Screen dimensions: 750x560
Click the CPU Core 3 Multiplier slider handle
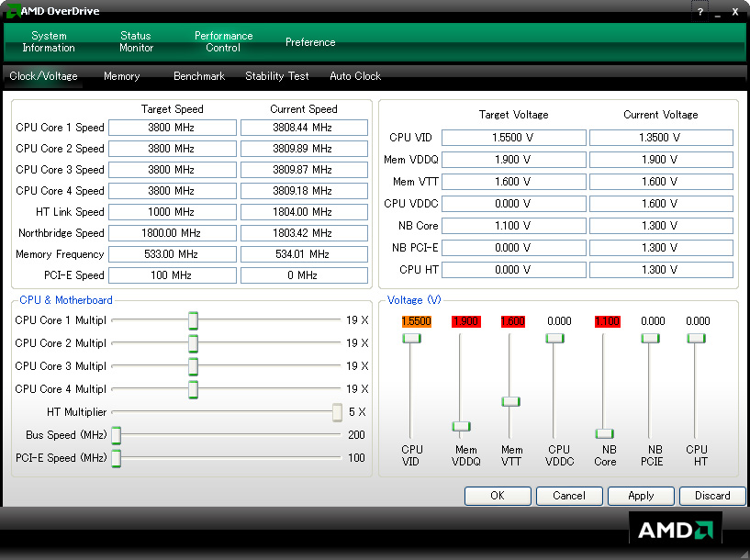[x=193, y=366]
